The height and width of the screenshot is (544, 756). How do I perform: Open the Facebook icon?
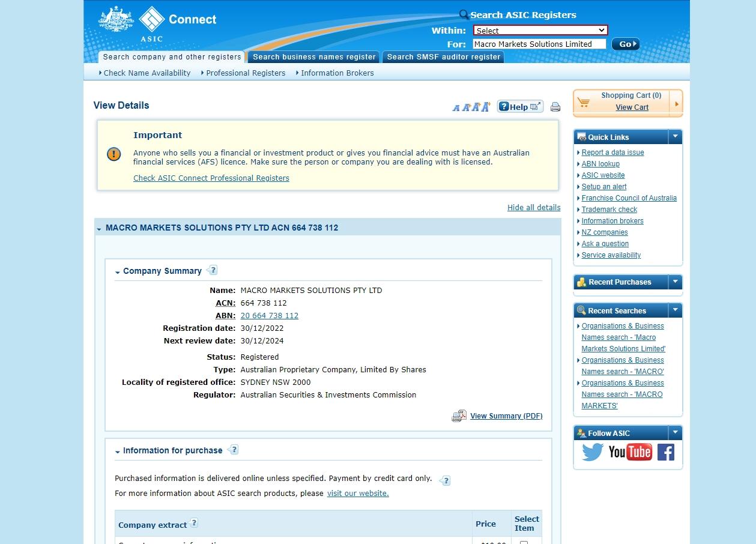665,452
